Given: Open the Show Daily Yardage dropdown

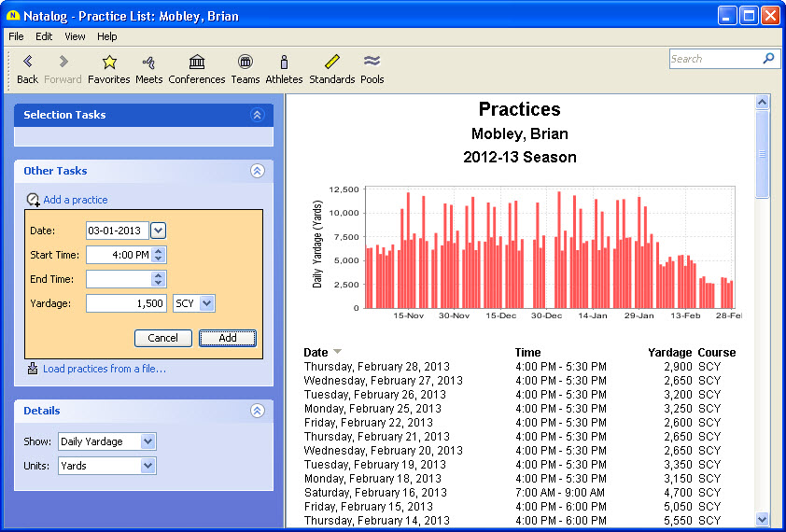Looking at the screenshot, I should [x=147, y=441].
